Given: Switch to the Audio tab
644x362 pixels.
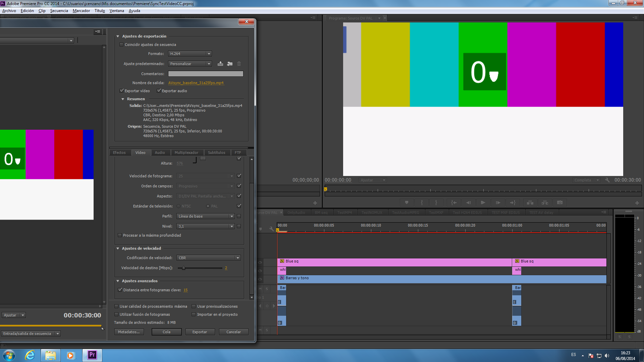Looking at the screenshot, I should pyautogui.click(x=160, y=153).
